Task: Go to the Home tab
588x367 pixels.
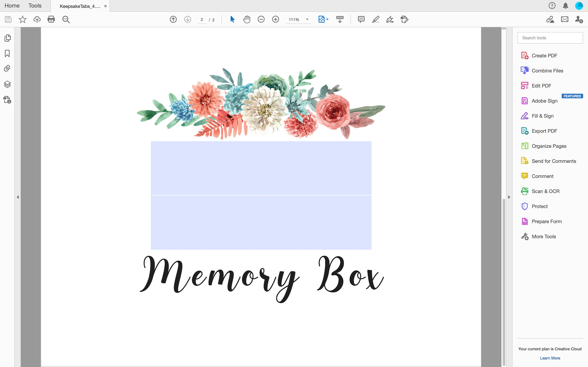Action: click(12, 5)
